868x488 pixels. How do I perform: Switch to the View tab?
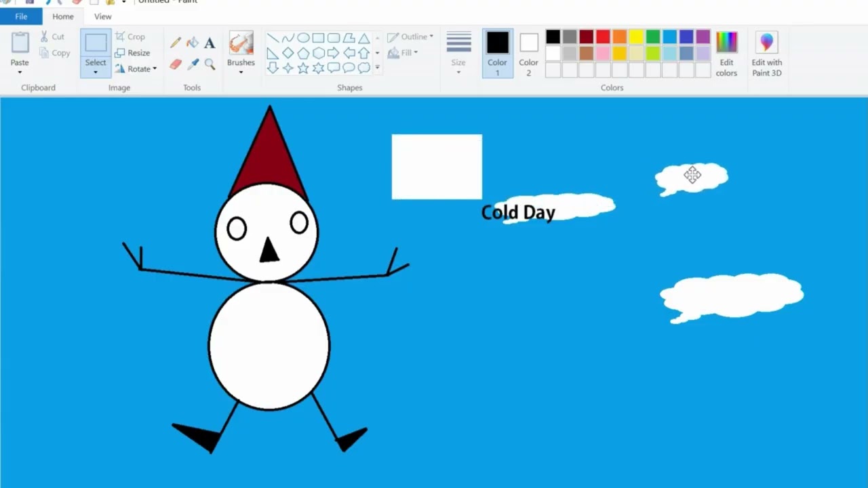pyautogui.click(x=103, y=16)
